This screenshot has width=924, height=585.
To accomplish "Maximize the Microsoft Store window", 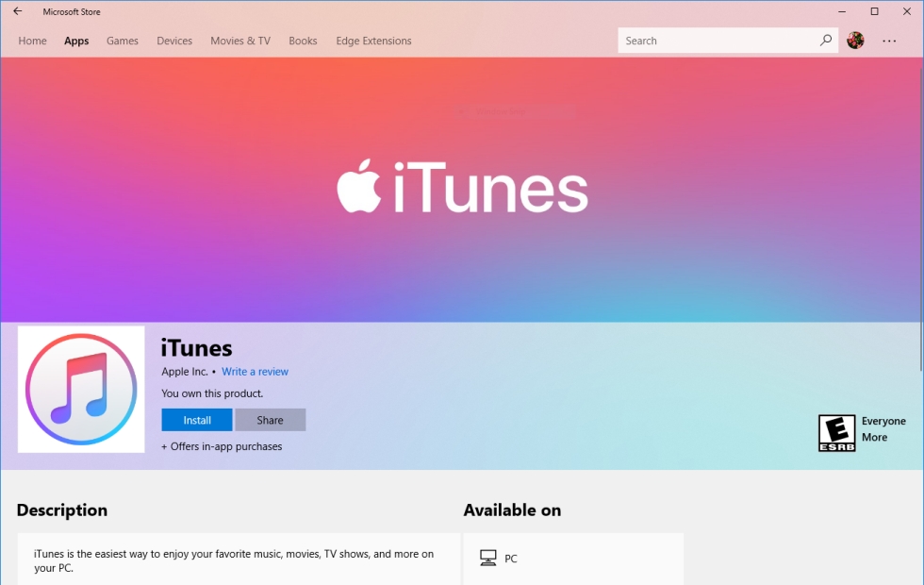I will click(875, 11).
